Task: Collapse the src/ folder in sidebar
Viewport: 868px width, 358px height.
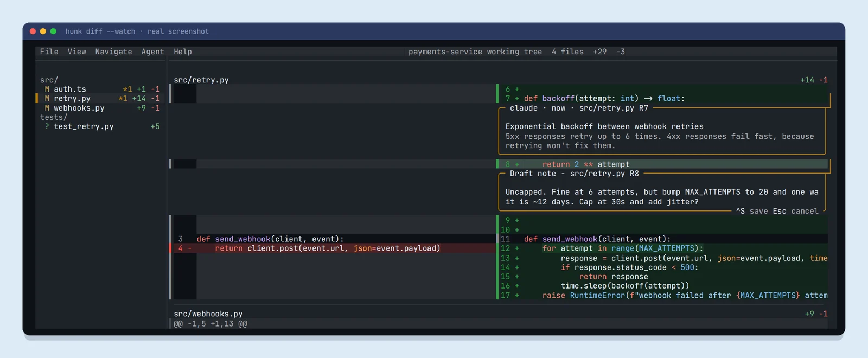Action: pos(49,80)
